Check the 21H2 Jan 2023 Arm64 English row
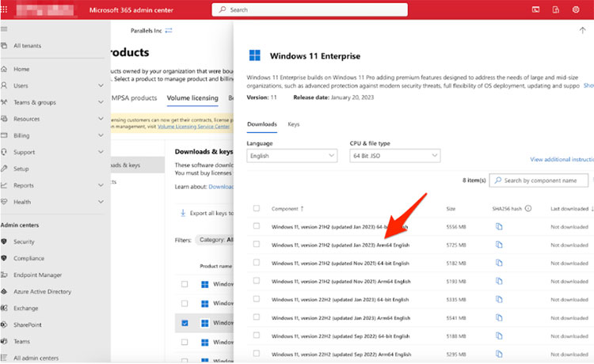The height and width of the screenshot is (364, 594). tap(256, 245)
